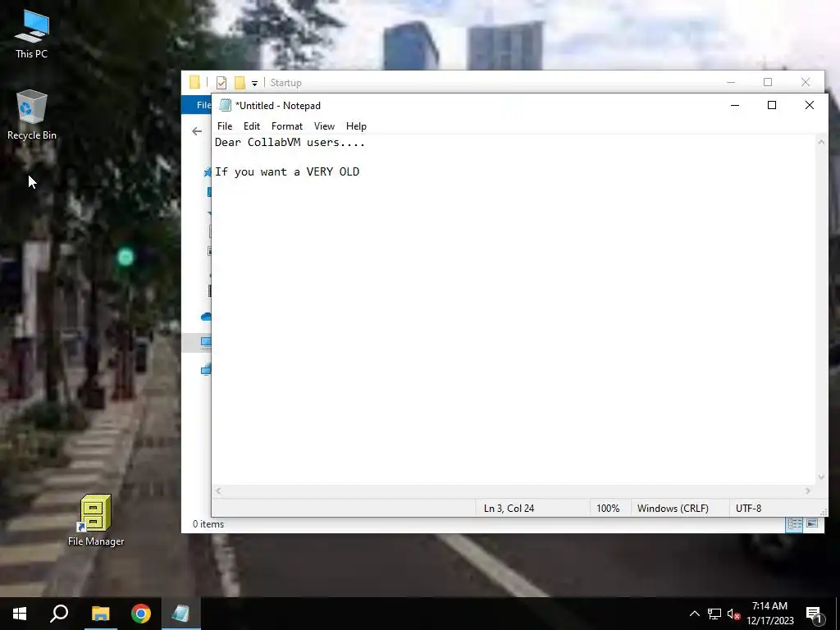Open Notepad Format menu
Image resolution: width=840 pixels, height=630 pixels.
(286, 126)
